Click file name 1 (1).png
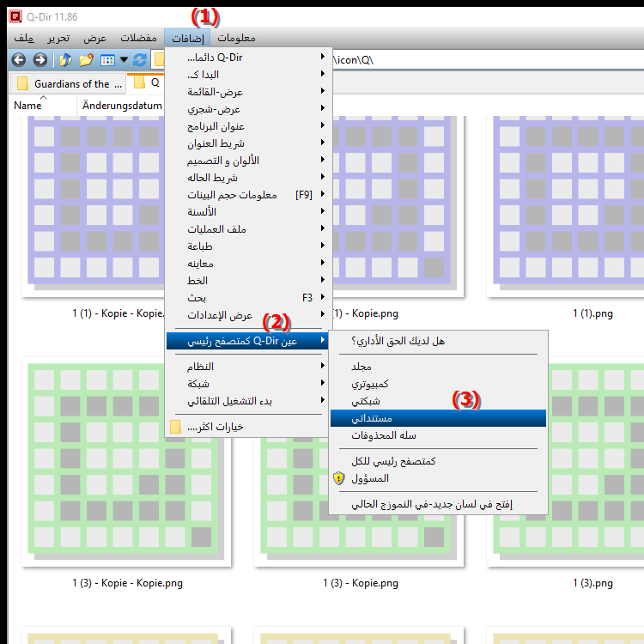644x644 pixels. (x=592, y=313)
